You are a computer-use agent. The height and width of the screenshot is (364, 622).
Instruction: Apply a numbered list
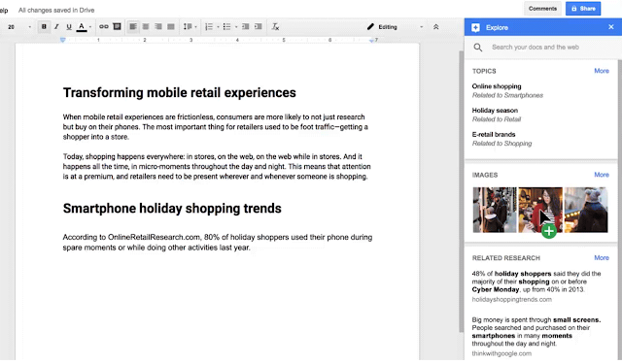tap(209, 26)
